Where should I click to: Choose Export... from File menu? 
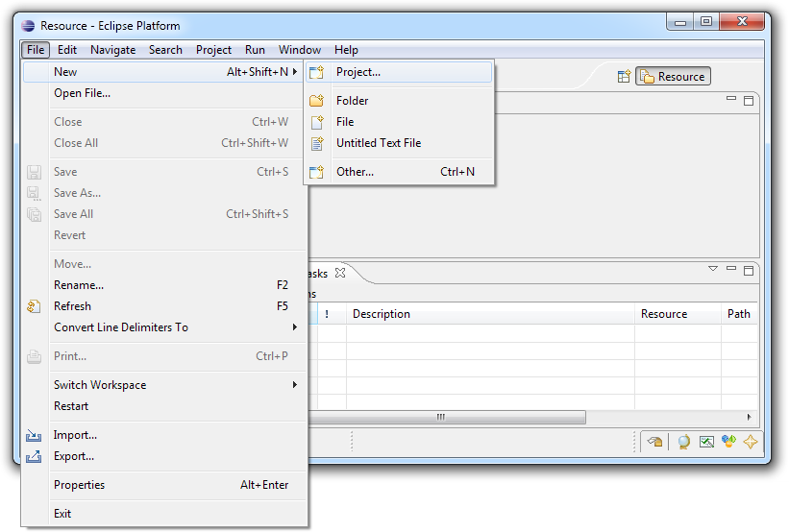(x=164, y=456)
